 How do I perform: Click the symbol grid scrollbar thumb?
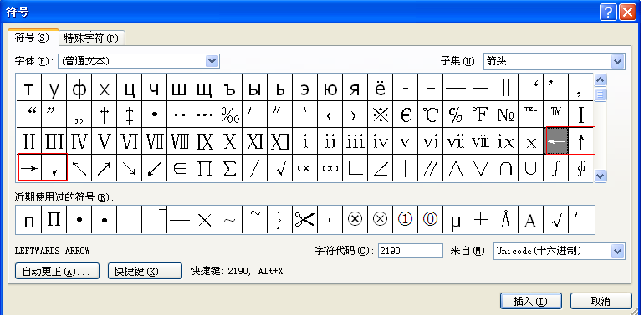point(601,95)
